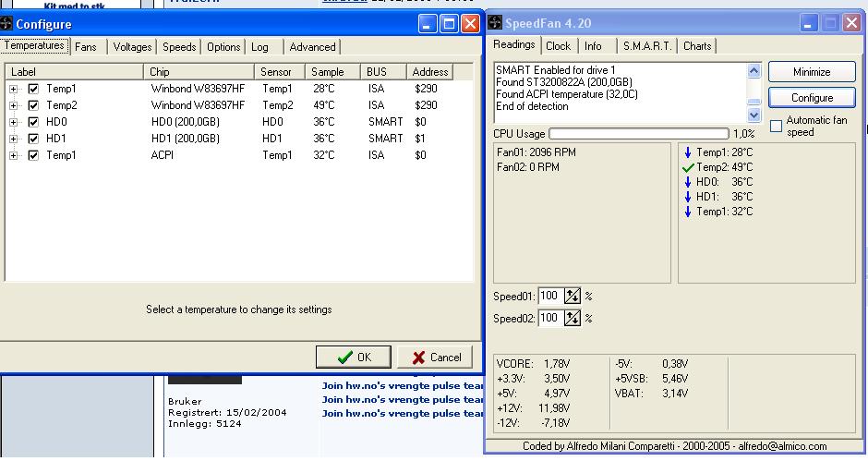Screen dimensions: 868x473
Task: Uncheck the HD1 row checkbox
Action: (33, 139)
